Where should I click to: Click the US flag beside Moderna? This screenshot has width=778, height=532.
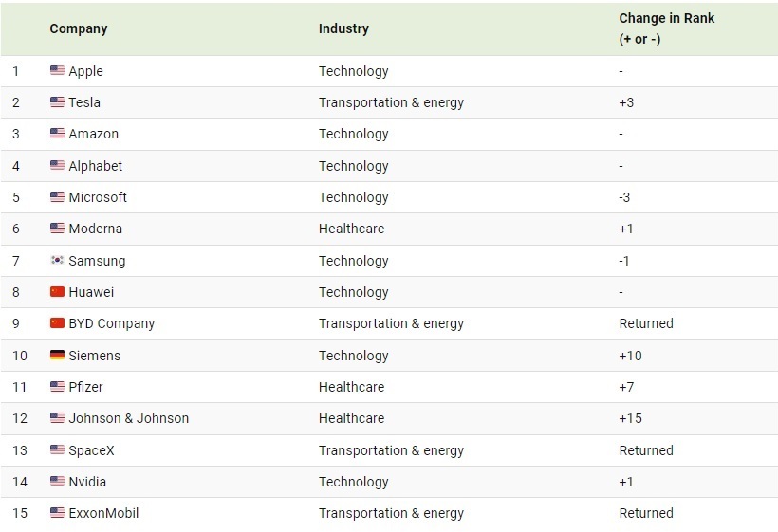pos(57,229)
